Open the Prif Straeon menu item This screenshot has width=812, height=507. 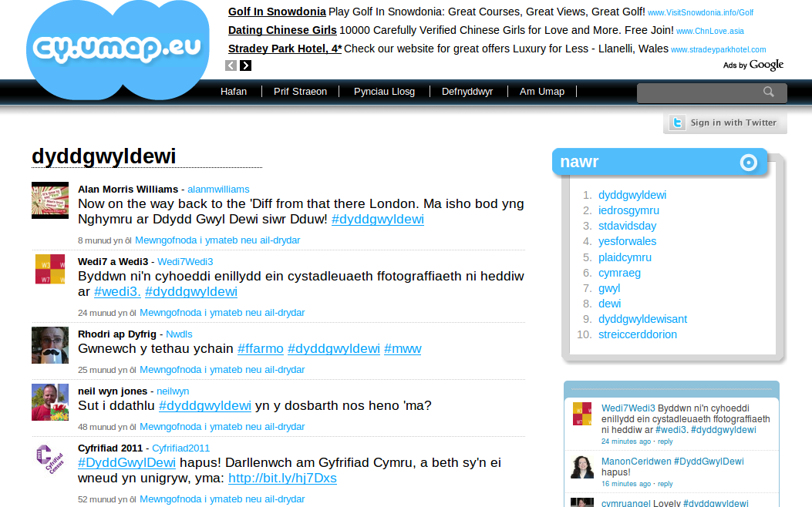[301, 92]
